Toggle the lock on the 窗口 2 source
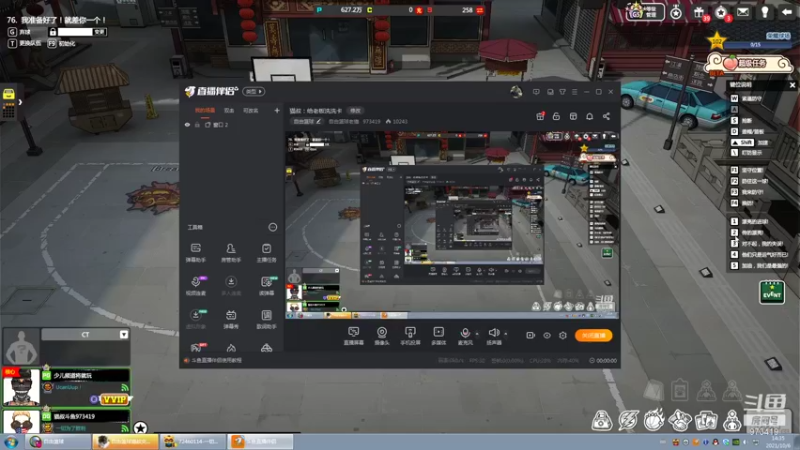Image resolution: width=800 pixels, height=450 pixels. click(x=197, y=124)
